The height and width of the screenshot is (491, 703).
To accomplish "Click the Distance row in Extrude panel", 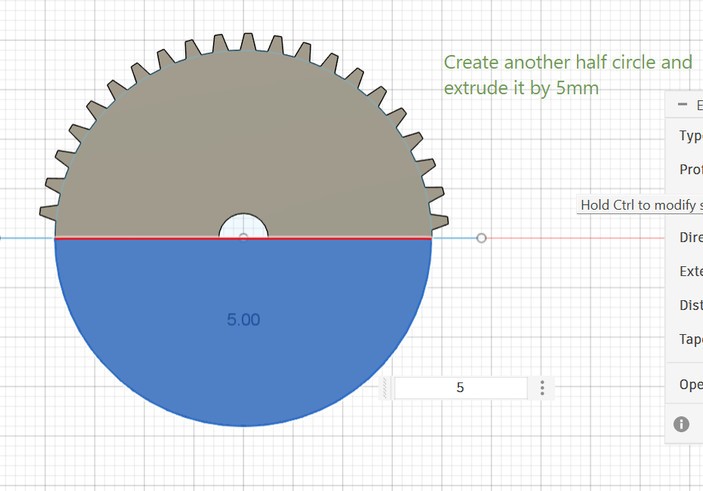I will 684,305.
